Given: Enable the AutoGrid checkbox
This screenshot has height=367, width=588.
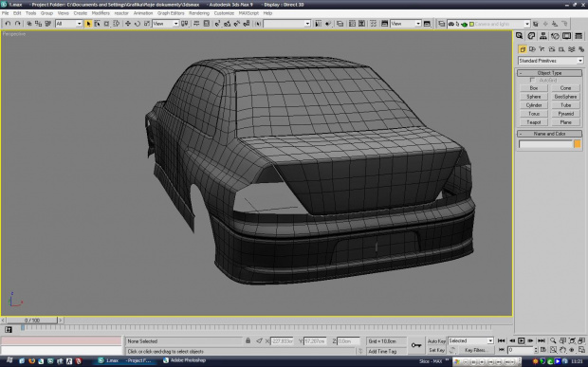Looking at the screenshot, I should [x=532, y=81].
